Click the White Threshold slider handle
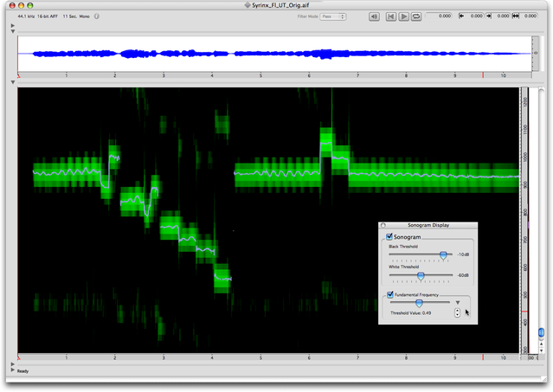 pos(421,276)
